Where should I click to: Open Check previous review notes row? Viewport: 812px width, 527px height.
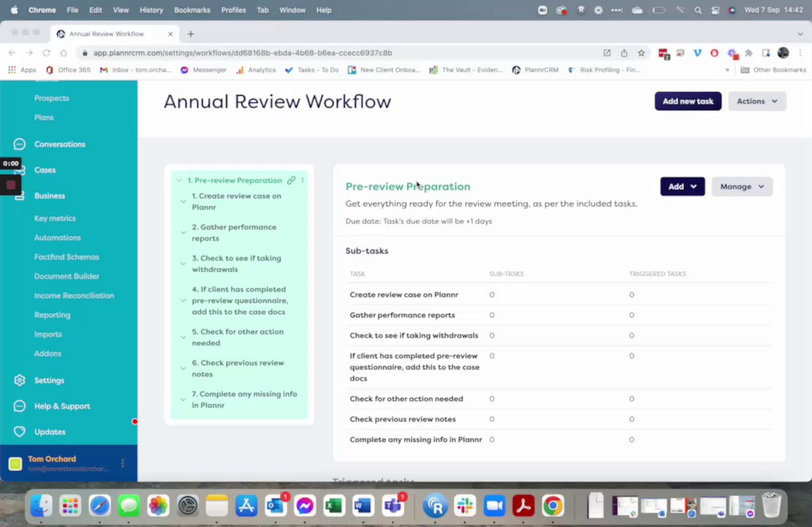[x=558, y=419]
